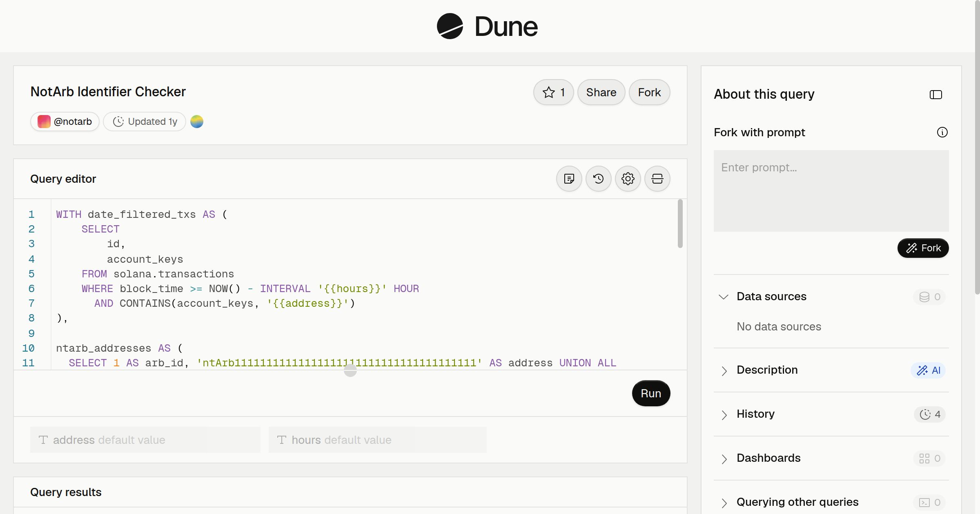This screenshot has height=514, width=980.
Task: Click the code editor vertical scrollbar
Action: [680, 224]
